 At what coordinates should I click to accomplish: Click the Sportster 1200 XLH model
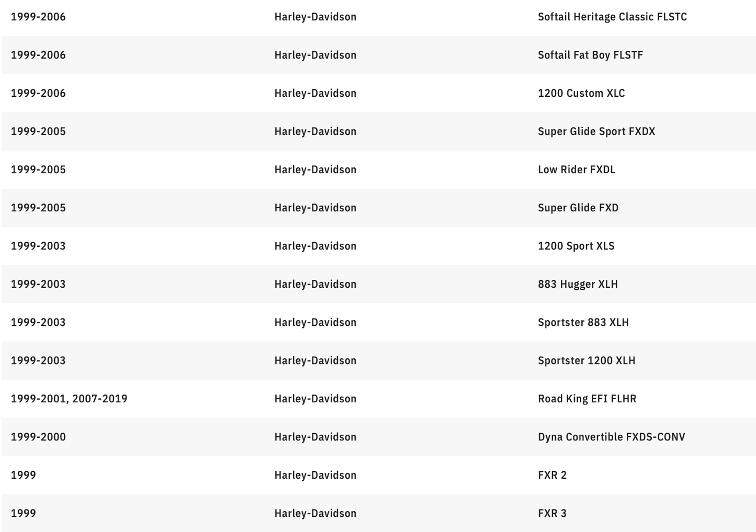point(586,360)
